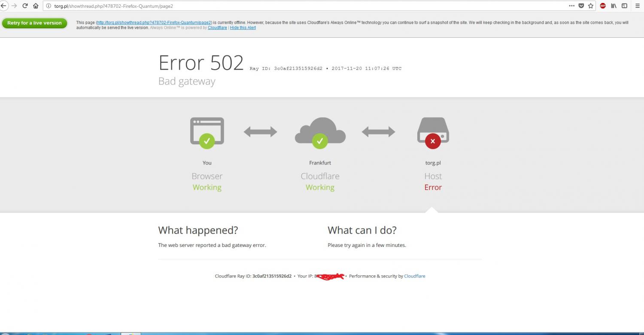
Task: Click the green Retry for a live version button
Action: coord(34,23)
